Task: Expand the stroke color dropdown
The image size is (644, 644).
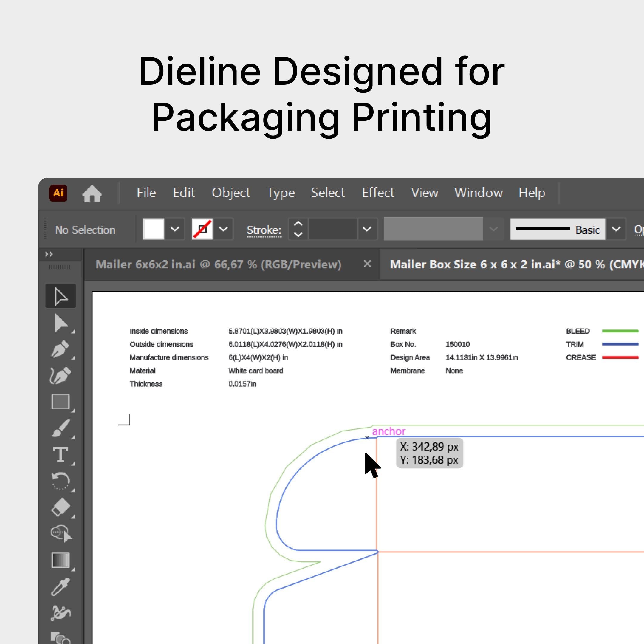Action: point(223,229)
